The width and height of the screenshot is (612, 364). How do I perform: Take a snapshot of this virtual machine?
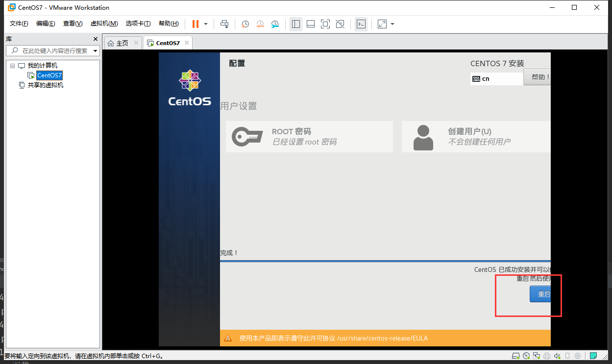245,24
